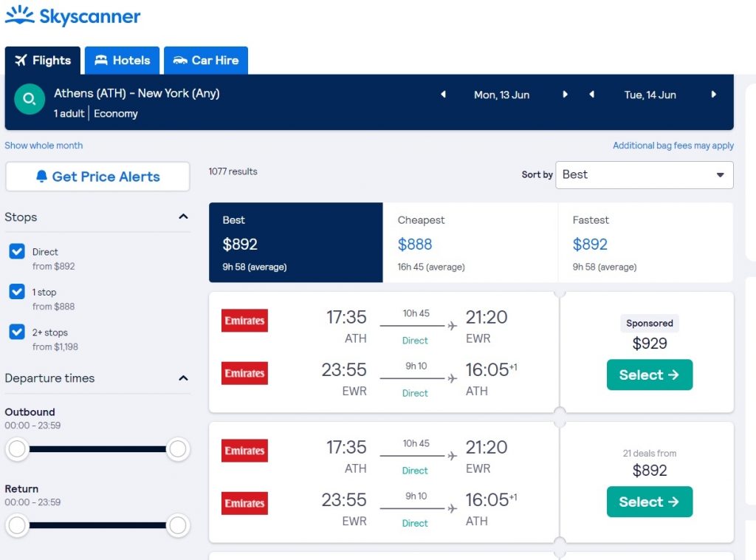Viewport: 756px width, 560px height.
Task: Click the Return slider right handle
Action: pos(178,525)
